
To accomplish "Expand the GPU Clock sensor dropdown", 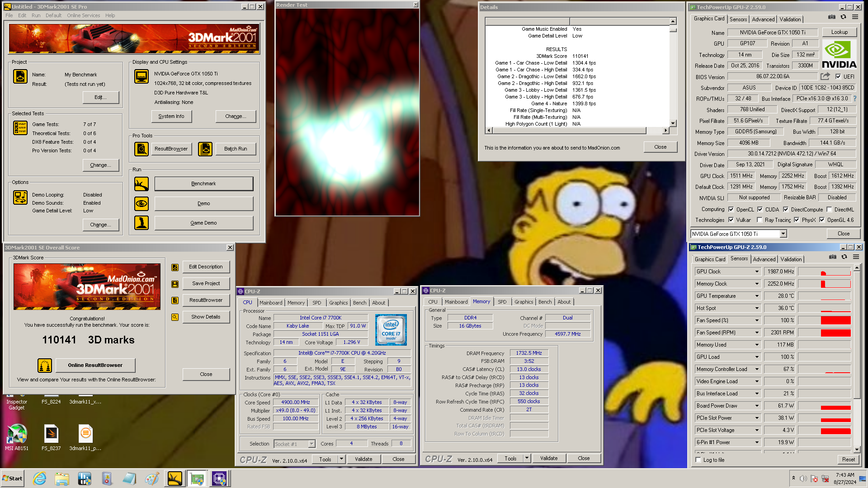I will [757, 272].
